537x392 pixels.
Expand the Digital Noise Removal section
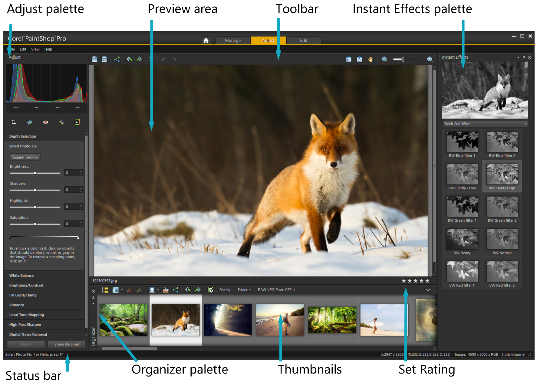point(44,335)
